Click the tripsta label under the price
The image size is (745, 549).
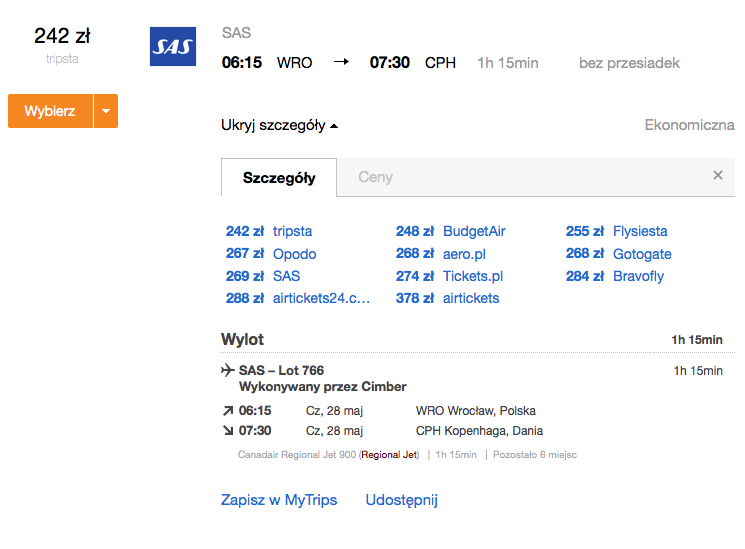(62, 58)
